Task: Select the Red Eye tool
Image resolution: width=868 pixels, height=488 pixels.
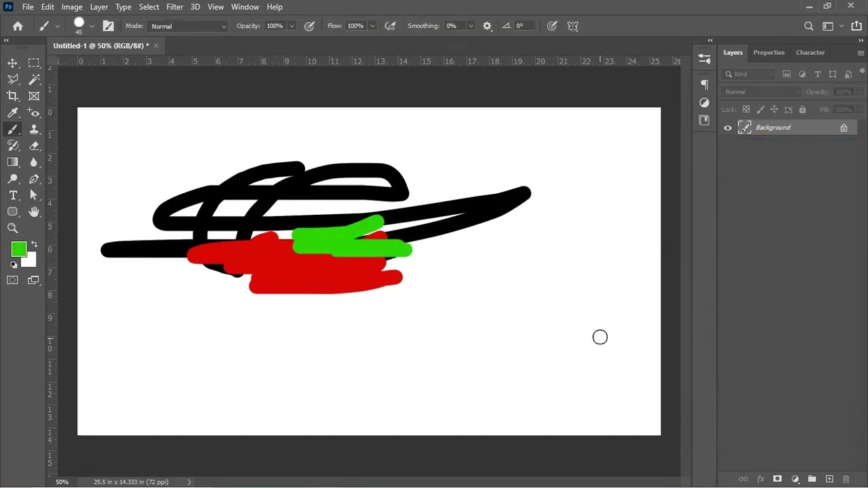Action: pos(34,113)
